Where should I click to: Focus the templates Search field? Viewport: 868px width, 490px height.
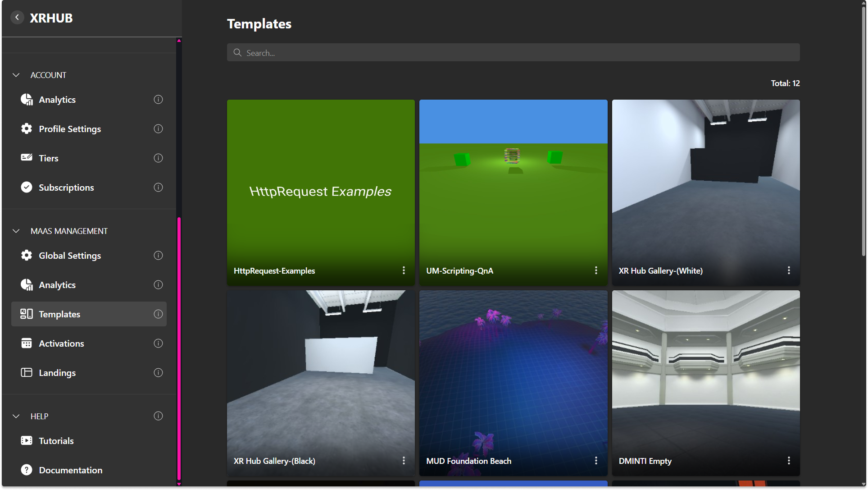pyautogui.click(x=514, y=53)
